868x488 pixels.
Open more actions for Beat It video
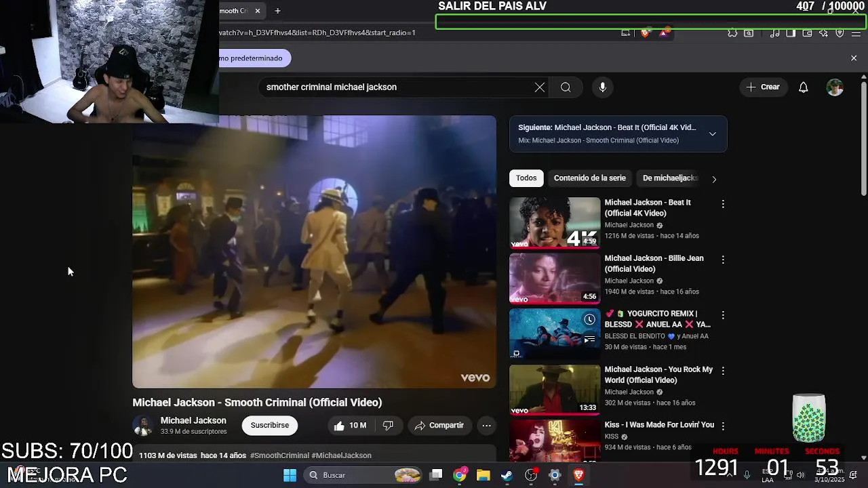723,204
